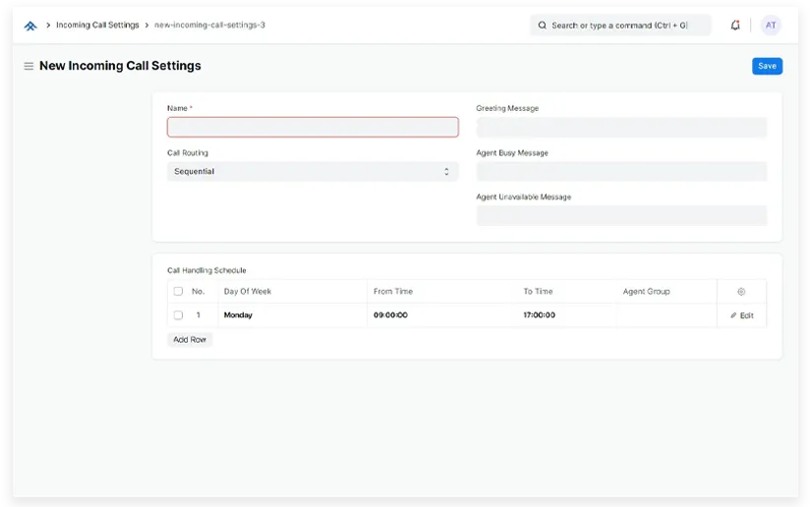The height and width of the screenshot is (507, 812).
Task: Select all rows with header checkbox
Action: [178, 292]
